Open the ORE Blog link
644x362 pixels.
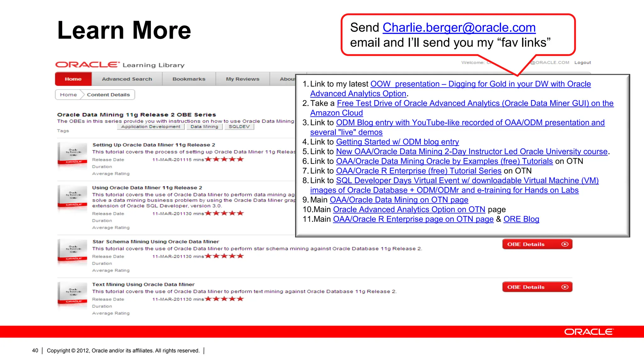521,219
